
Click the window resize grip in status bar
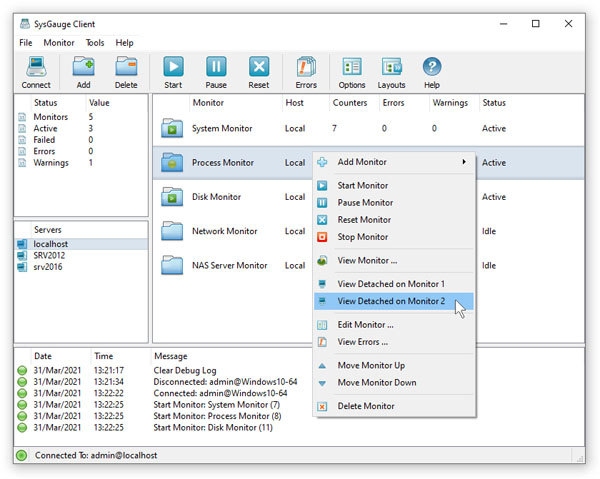580,458
